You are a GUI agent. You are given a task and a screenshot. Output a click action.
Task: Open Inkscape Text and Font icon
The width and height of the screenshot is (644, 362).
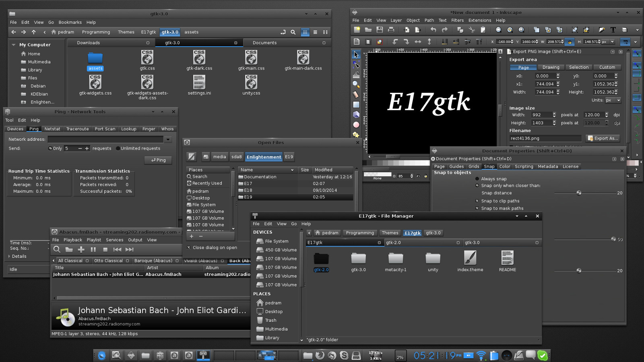[x=613, y=30]
